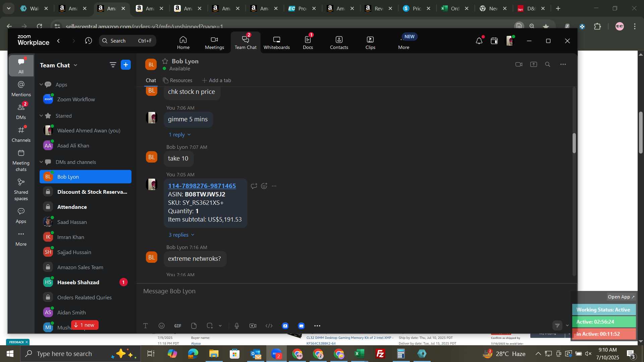Open More options in the left sidebar

21,238
